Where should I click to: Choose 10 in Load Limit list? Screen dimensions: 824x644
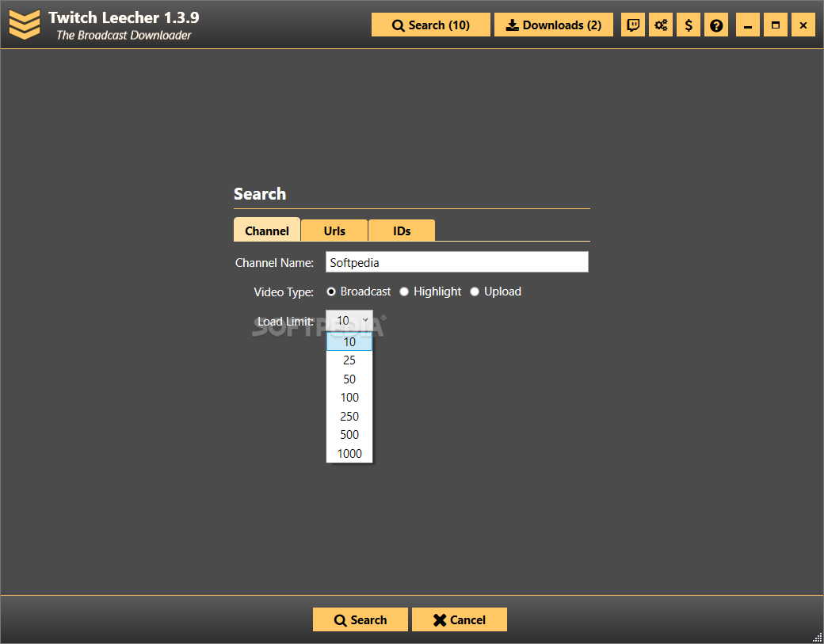point(349,342)
